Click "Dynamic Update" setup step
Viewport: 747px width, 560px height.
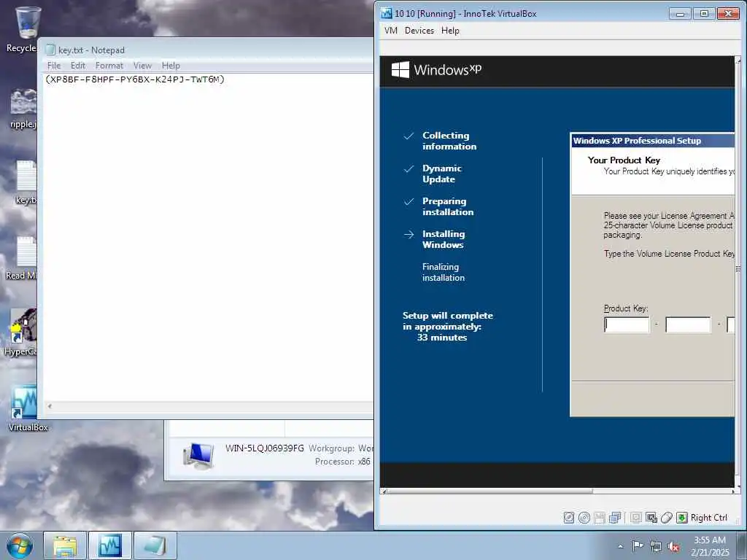coord(441,174)
